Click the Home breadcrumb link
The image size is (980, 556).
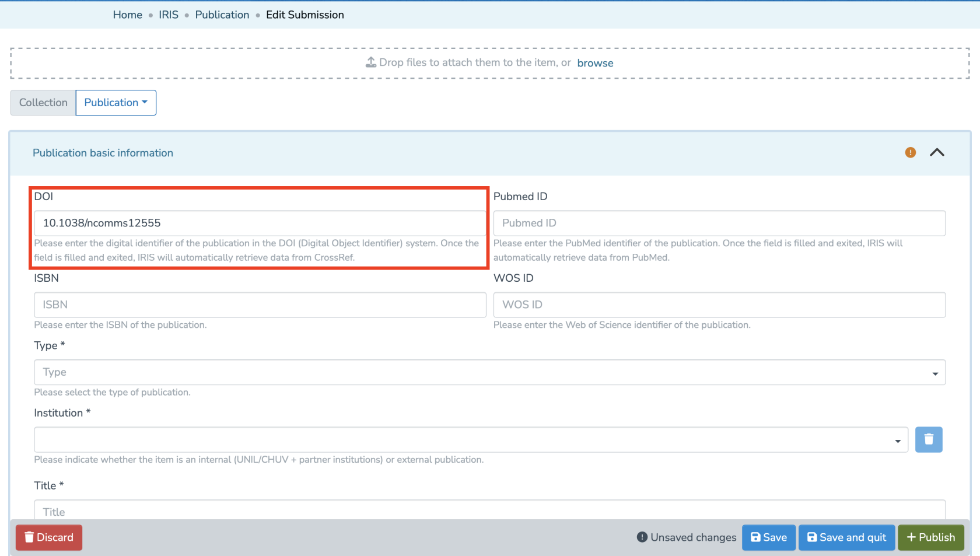coord(127,15)
